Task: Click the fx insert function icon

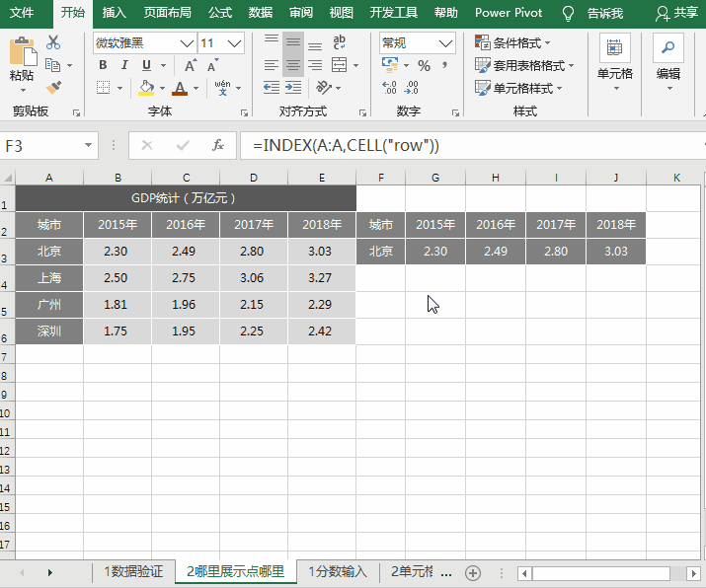Action: coord(218,145)
